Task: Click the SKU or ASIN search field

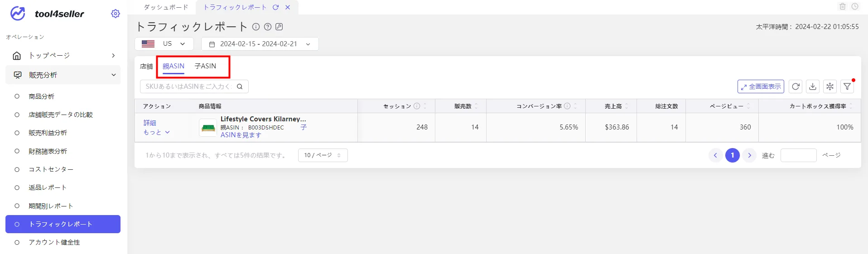Action: (x=194, y=86)
